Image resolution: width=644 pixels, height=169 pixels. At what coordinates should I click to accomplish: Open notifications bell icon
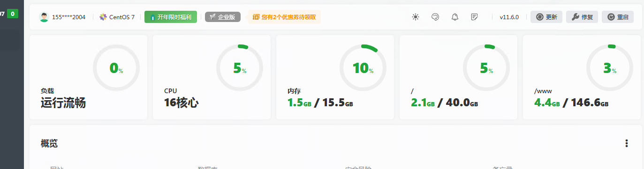[x=455, y=17]
